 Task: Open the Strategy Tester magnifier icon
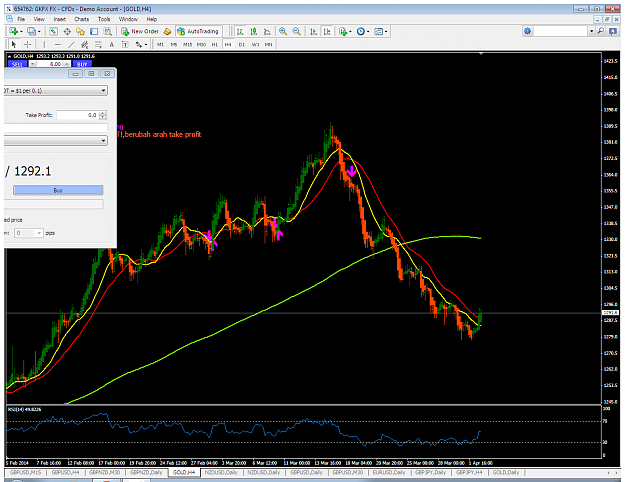pos(108,31)
